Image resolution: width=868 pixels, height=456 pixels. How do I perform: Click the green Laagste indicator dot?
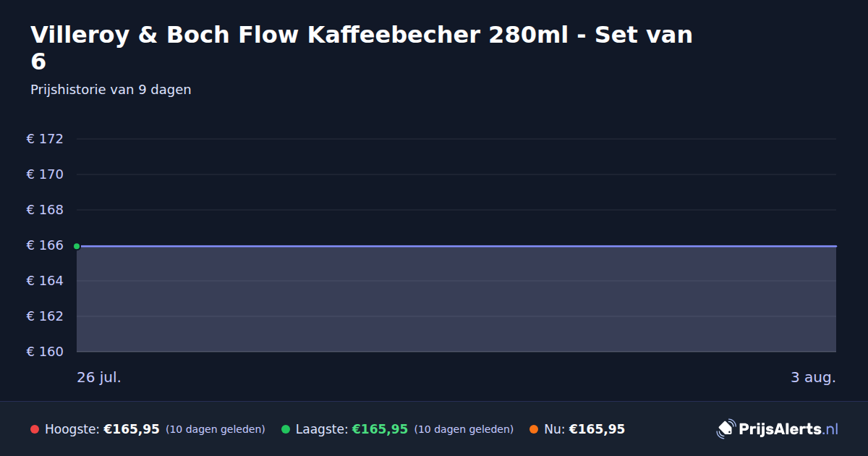[x=286, y=429]
